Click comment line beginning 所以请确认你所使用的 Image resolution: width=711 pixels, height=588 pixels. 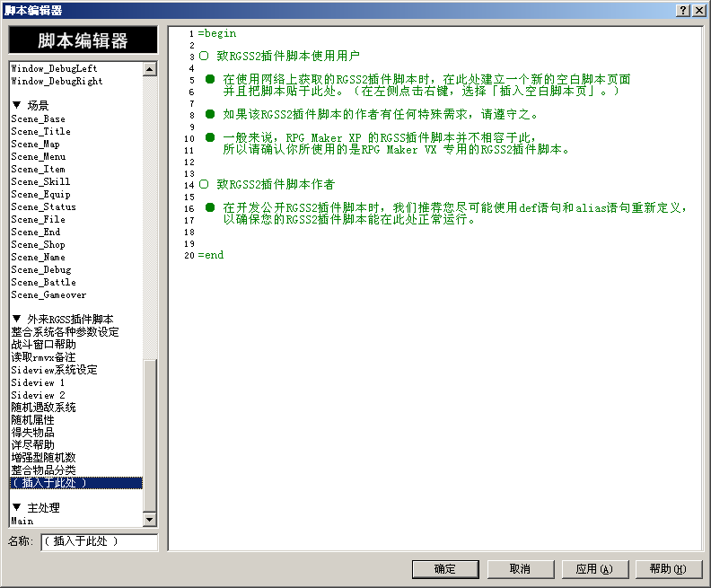(396, 150)
